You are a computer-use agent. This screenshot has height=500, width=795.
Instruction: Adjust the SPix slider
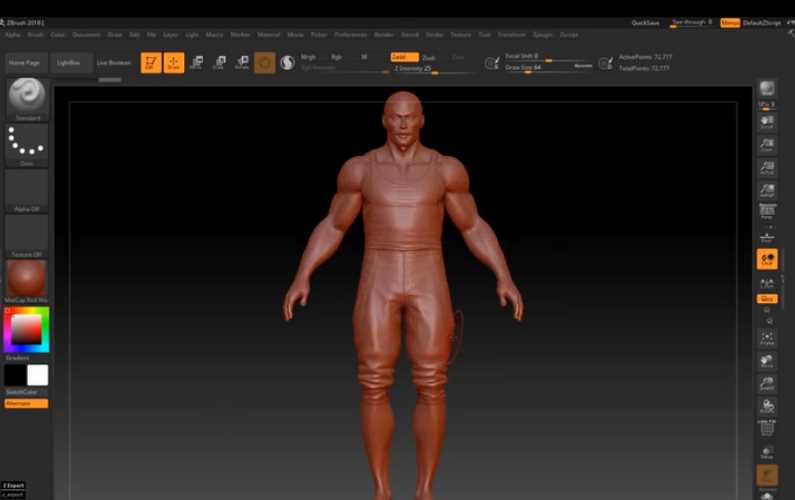tap(767, 105)
